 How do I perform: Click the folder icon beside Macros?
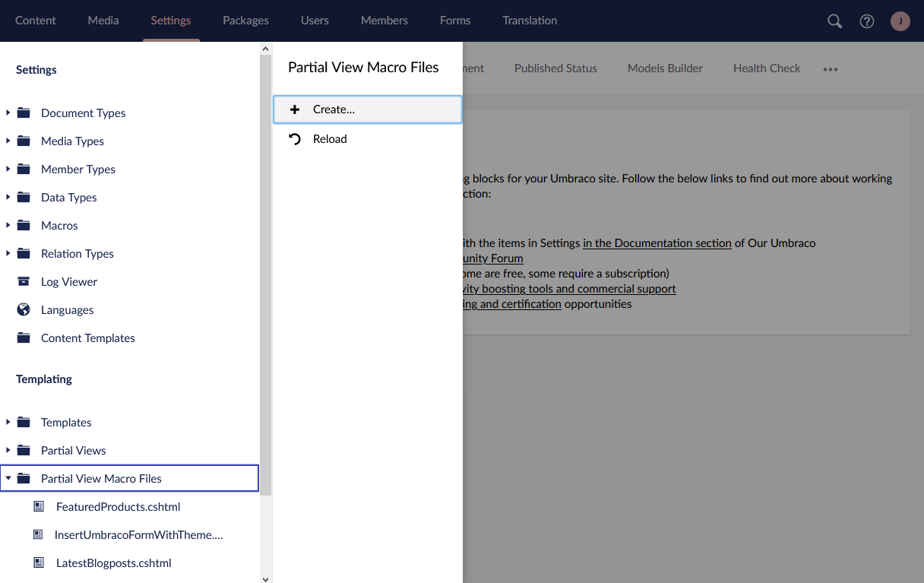click(23, 225)
